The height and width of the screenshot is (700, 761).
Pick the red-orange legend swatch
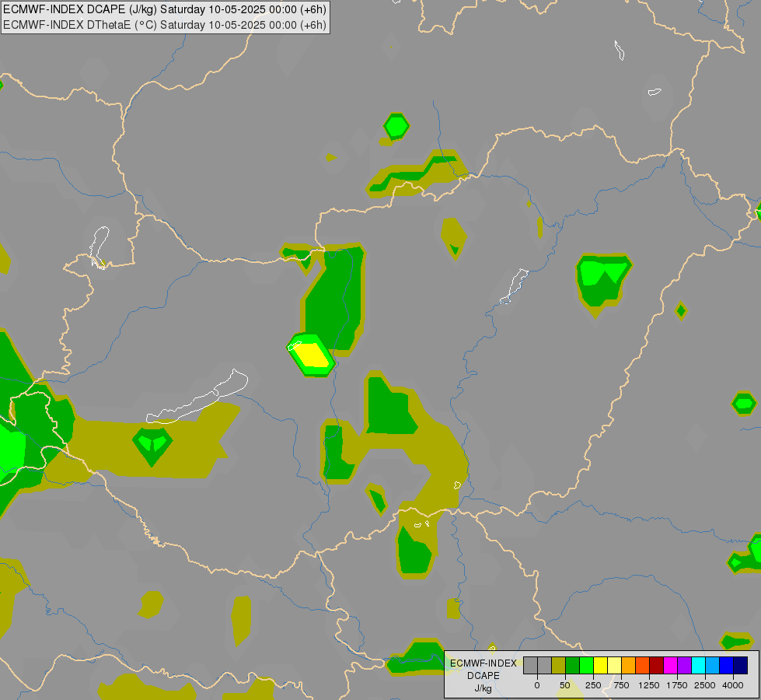pos(643,666)
